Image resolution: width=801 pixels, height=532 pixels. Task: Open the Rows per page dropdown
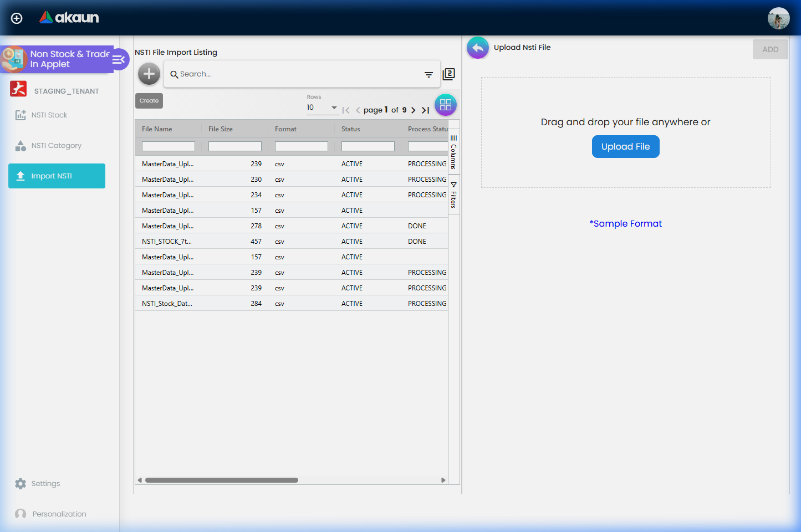click(x=322, y=107)
